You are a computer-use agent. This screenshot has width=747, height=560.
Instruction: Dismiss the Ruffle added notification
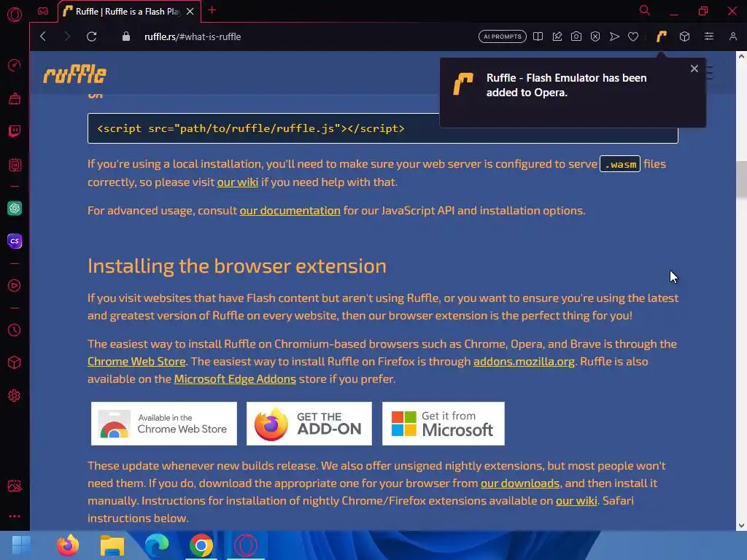(694, 69)
